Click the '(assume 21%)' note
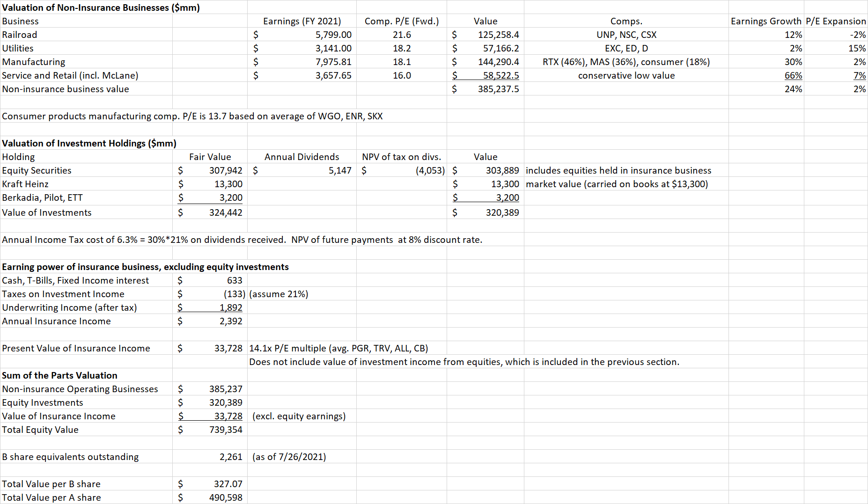This screenshot has width=868, height=504. 279,294
